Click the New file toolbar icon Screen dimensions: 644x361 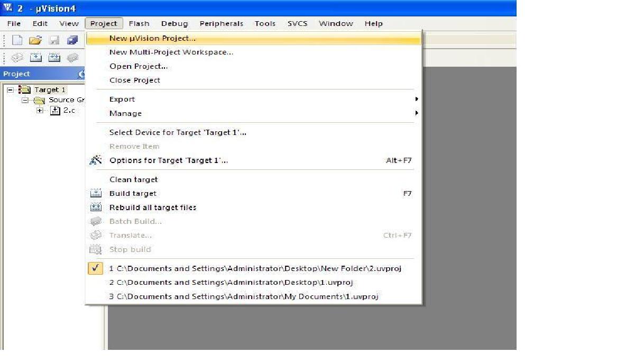(x=17, y=40)
